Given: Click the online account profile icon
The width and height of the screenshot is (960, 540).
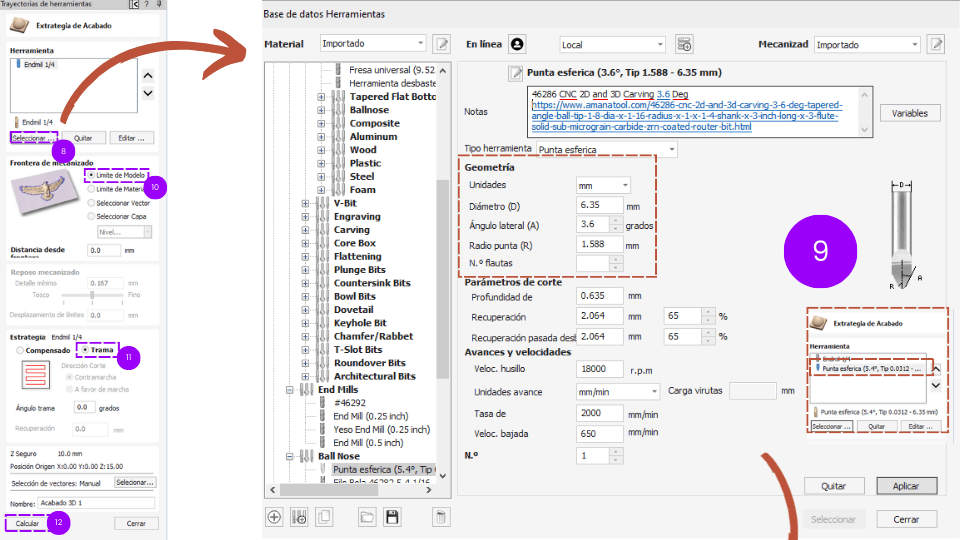Looking at the screenshot, I should click(x=516, y=44).
